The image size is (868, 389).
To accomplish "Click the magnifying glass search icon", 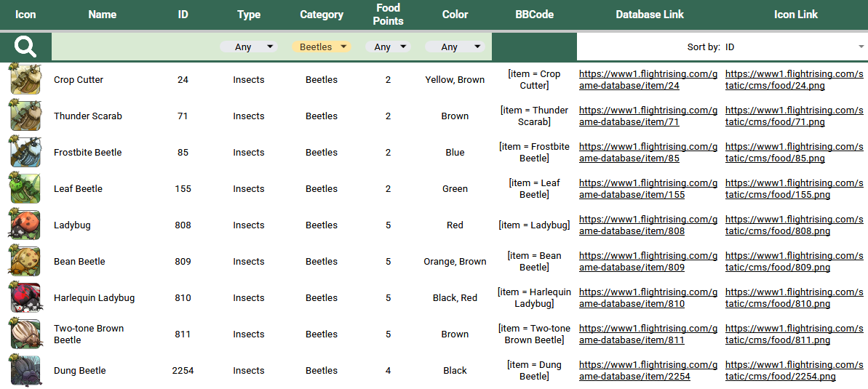I will [x=25, y=47].
